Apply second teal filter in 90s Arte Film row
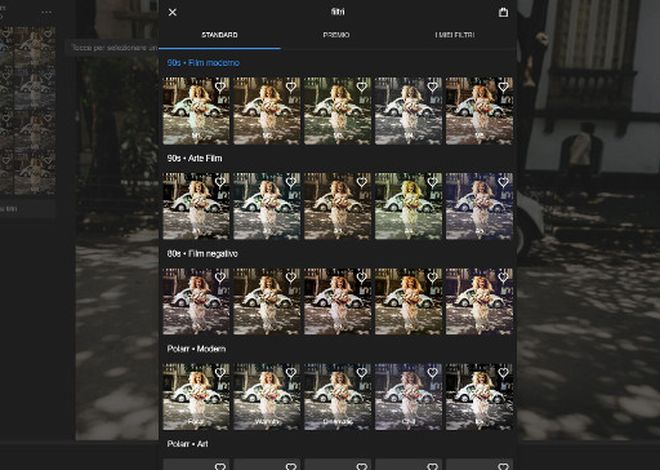This screenshot has width=660, height=470. tap(267, 206)
